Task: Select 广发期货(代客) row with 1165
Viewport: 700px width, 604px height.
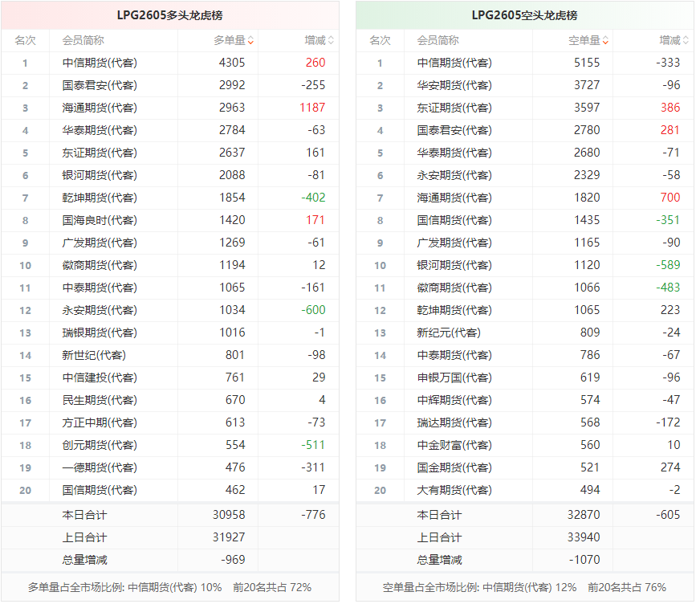Action: (x=525, y=243)
